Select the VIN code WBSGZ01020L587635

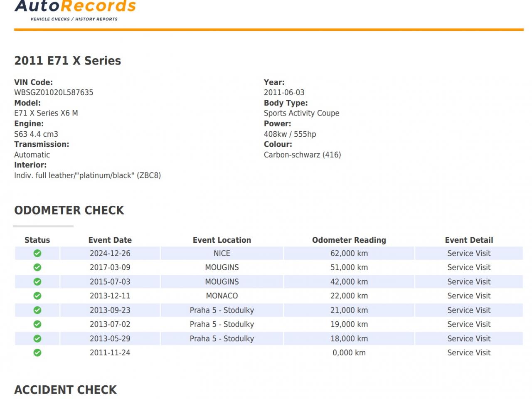pyautogui.click(x=54, y=92)
